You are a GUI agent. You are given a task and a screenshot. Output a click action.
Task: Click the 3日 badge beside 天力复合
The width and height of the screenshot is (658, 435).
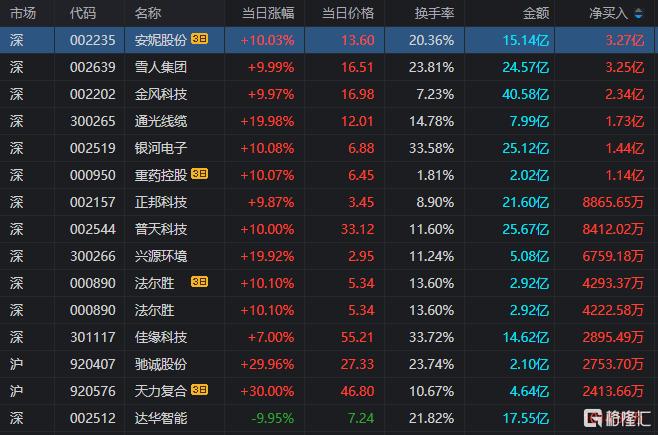(200, 390)
